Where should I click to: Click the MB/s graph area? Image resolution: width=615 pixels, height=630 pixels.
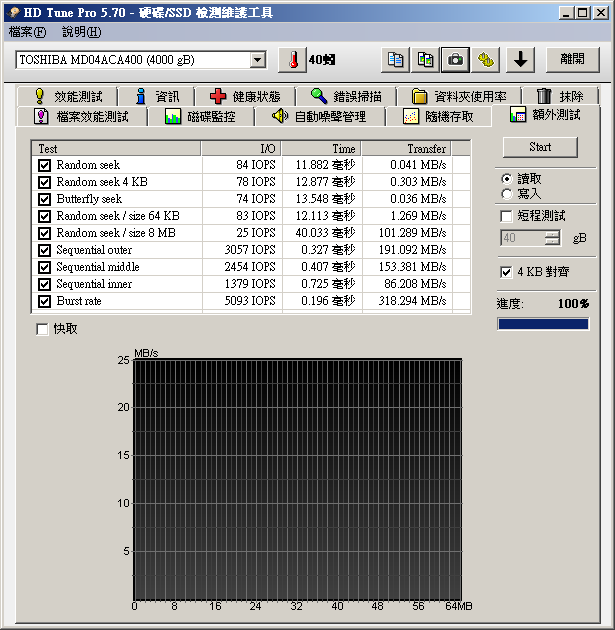tap(298, 480)
